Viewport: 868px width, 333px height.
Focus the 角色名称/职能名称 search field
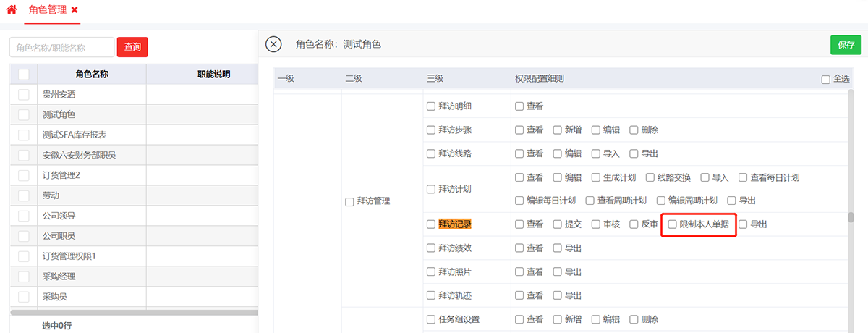pos(61,47)
